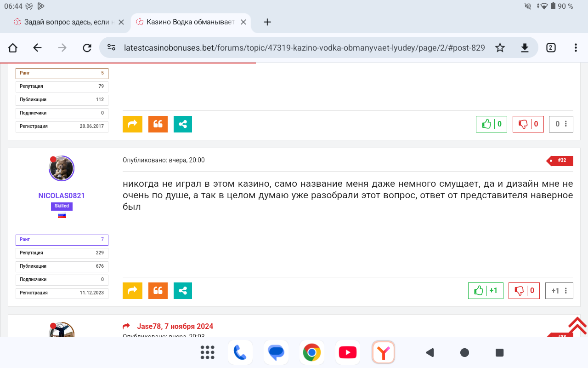This screenshot has width=588, height=368.
Task: Launch YouTube from the taskbar
Action: [347, 353]
